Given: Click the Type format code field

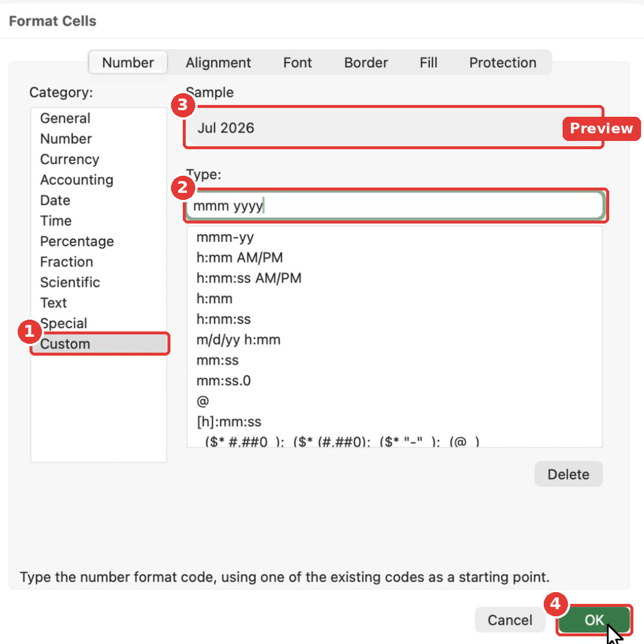Looking at the screenshot, I should (395, 205).
